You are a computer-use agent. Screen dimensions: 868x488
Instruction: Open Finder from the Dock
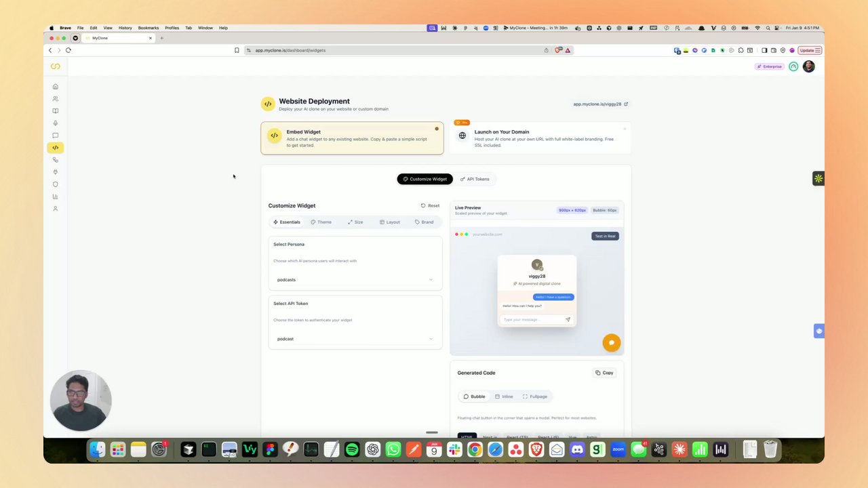coord(98,449)
